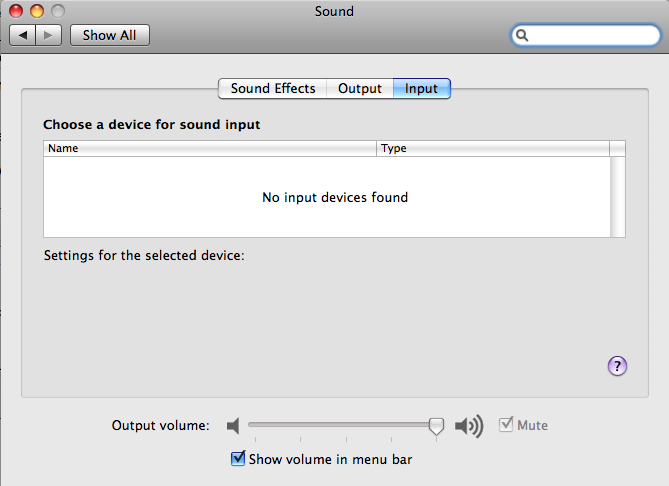Click the empty input devices list area
The image size is (669, 486).
(x=327, y=197)
